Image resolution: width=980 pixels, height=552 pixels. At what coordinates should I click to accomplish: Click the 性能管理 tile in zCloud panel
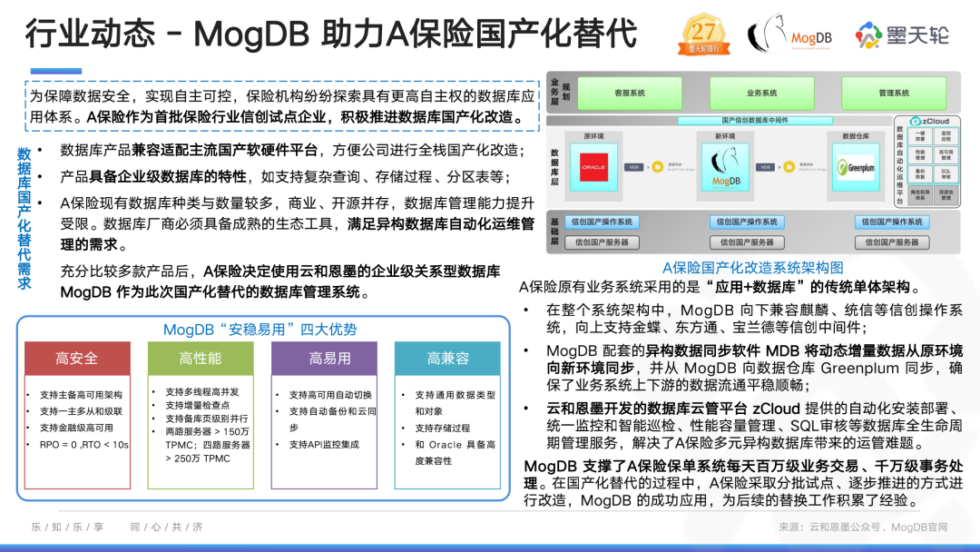coord(920,154)
